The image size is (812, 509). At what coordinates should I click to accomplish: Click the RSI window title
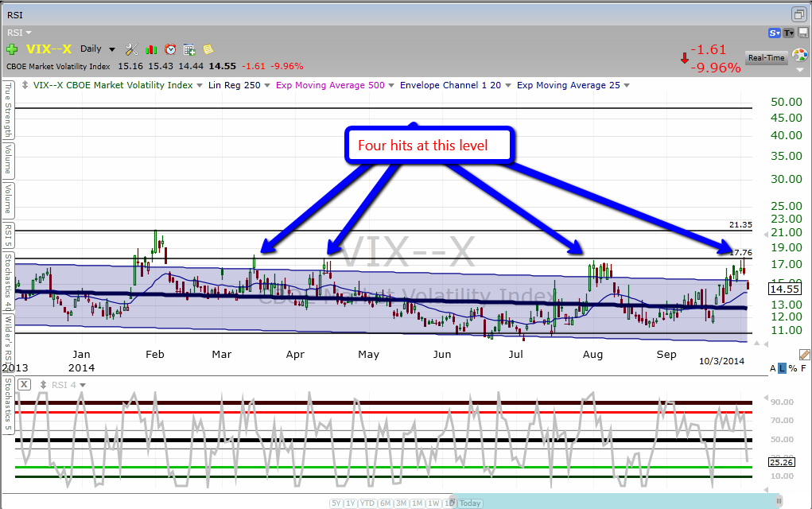click(x=15, y=15)
